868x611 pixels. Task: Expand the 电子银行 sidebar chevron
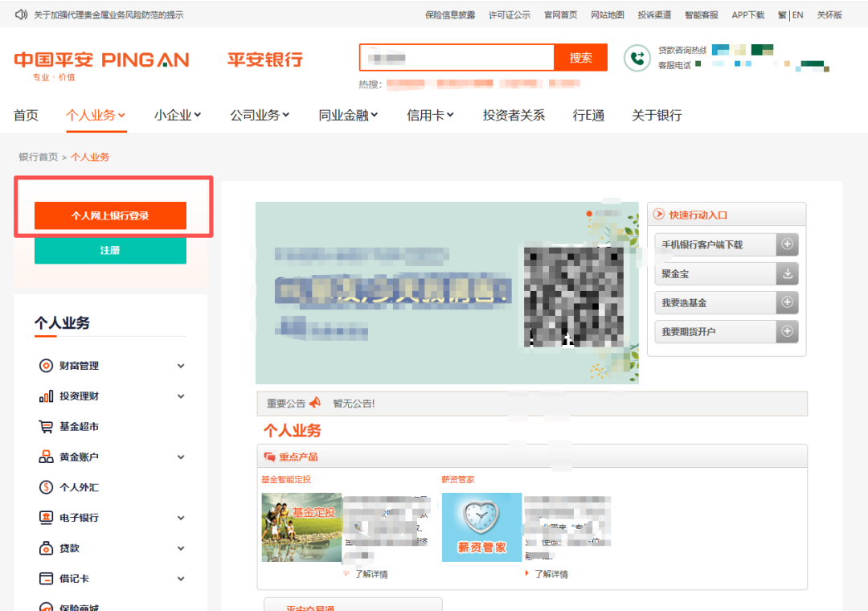pyautogui.click(x=181, y=518)
